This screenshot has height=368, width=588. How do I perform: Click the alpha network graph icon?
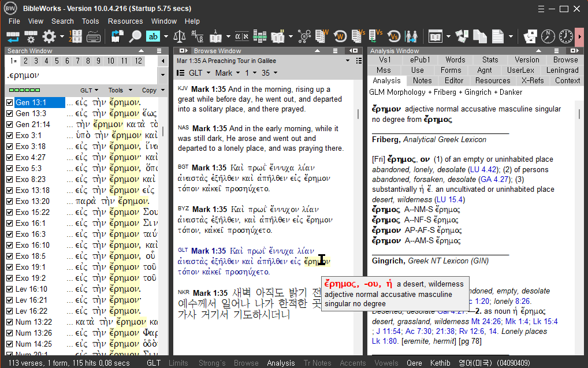(304, 36)
